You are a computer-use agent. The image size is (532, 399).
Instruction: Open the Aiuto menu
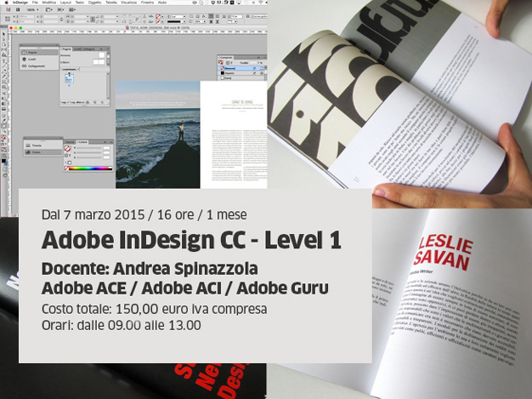[162, 3]
